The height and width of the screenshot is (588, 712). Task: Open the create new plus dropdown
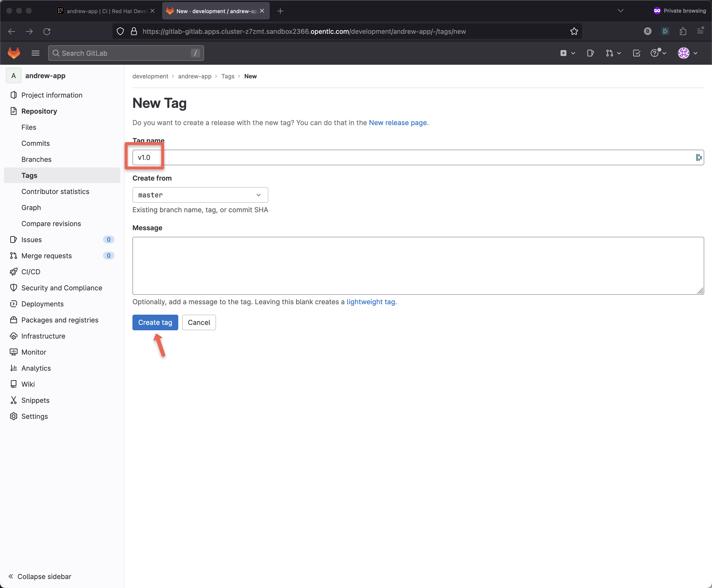point(567,53)
